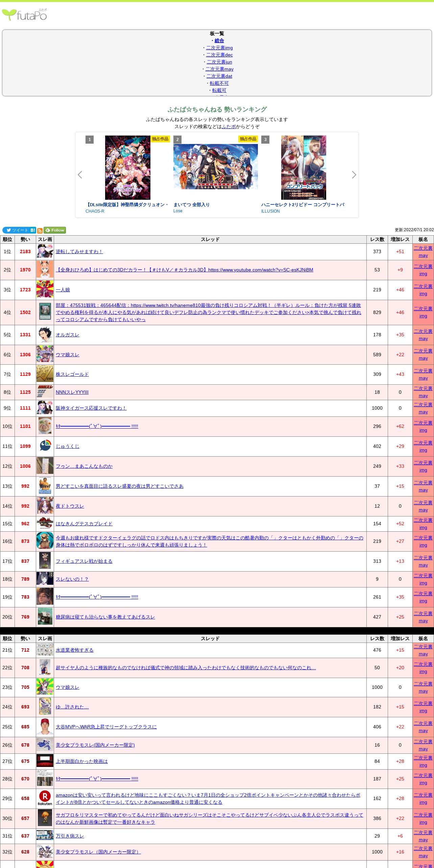Open the 二次元裏img board
434x868 pixels.
[x=219, y=48]
